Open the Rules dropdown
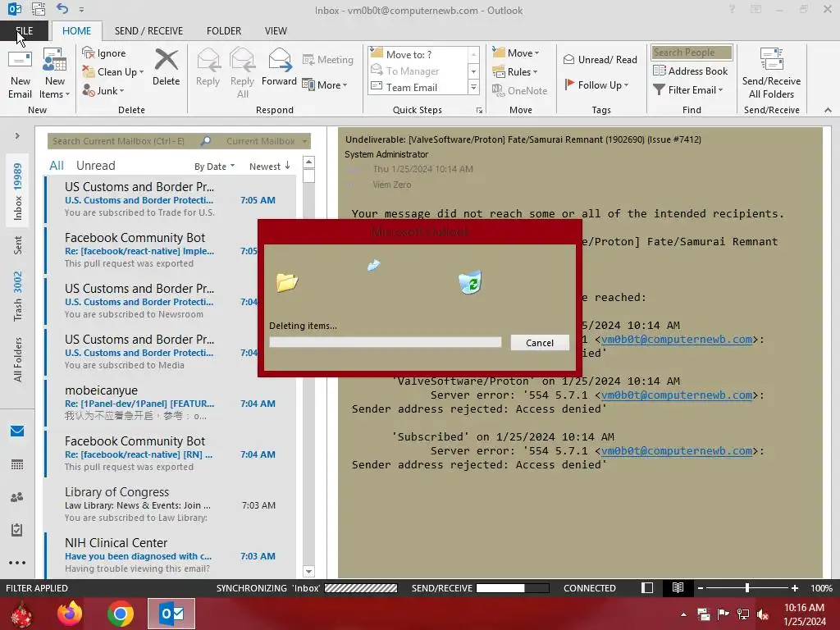This screenshot has height=630, width=840. coord(514,72)
